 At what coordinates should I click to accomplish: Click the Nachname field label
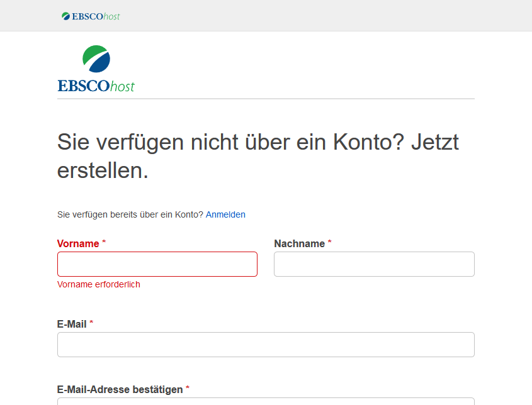pyautogui.click(x=299, y=243)
